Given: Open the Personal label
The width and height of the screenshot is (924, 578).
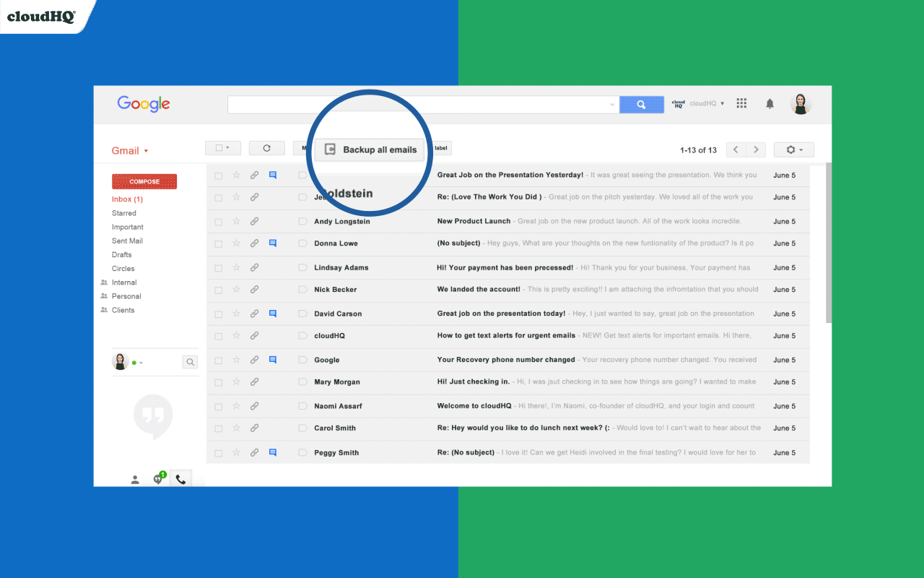Looking at the screenshot, I should click(x=126, y=296).
